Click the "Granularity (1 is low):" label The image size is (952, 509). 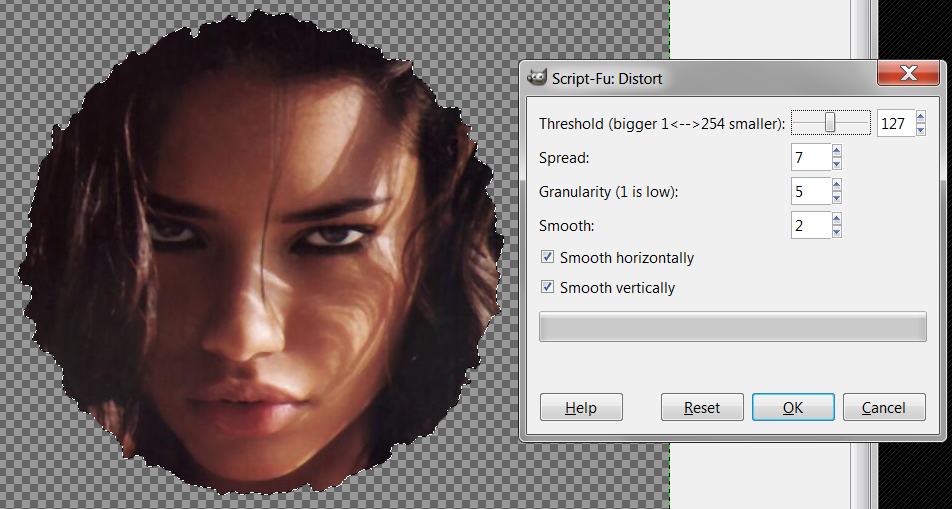coord(608,192)
